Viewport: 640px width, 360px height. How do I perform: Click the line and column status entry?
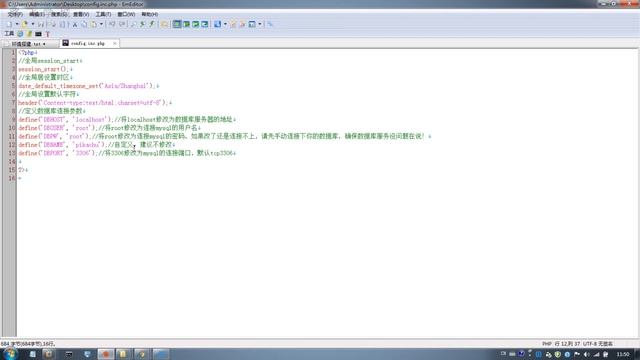(567, 344)
